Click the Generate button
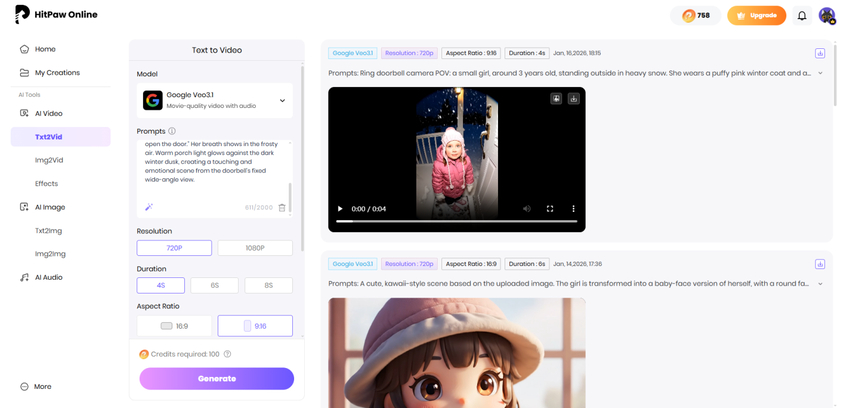 pyautogui.click(x=217, y=379)
